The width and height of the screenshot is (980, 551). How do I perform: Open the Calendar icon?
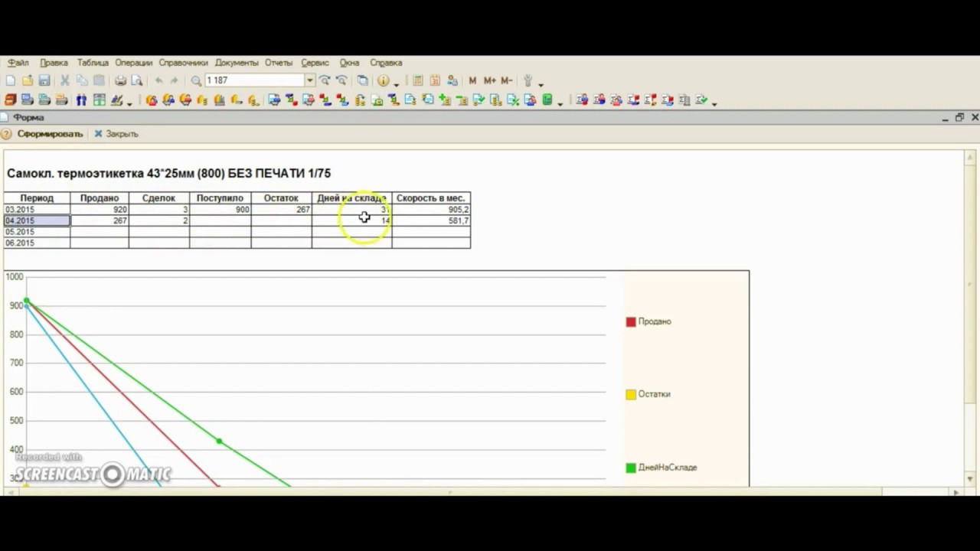click(435, 80)
